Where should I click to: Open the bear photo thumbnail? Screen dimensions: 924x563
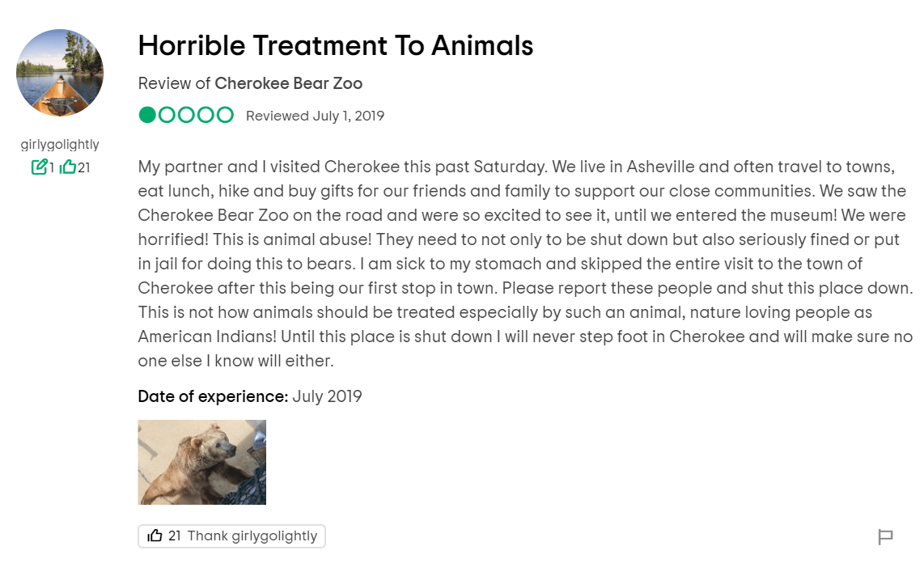coord(201,462)
